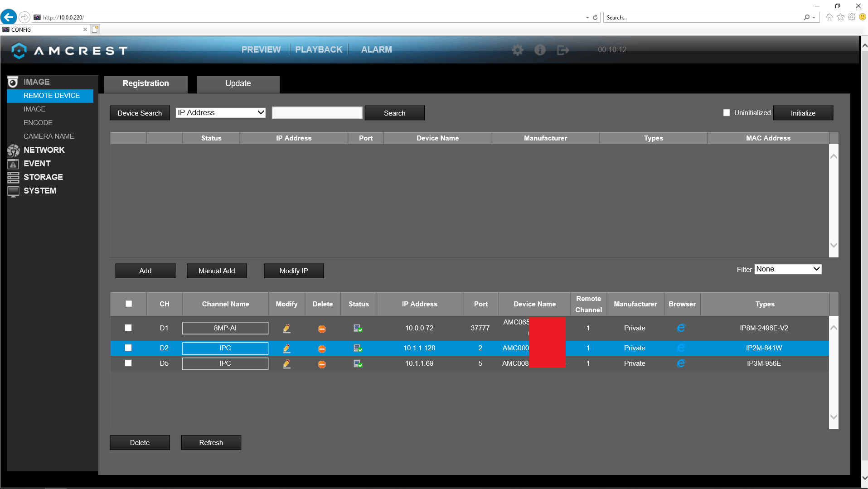The image size is (868, 489).
Task: Toggle the select-all channels header checkbox
Action: pyautogui.click(x=129, y=304)
